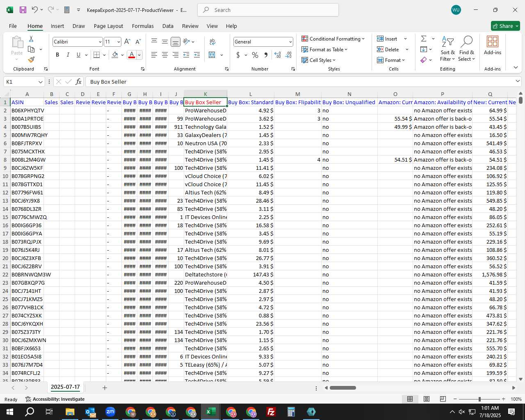Set Middle Align vertical alignment
This screenshot has height=420, width=525.
tap(165, 42)
